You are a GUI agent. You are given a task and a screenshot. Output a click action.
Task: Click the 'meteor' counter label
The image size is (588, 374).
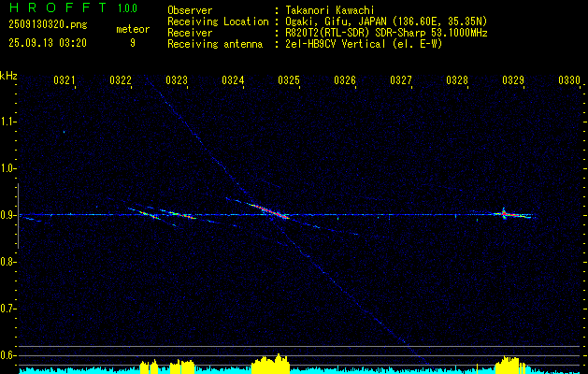133,29
